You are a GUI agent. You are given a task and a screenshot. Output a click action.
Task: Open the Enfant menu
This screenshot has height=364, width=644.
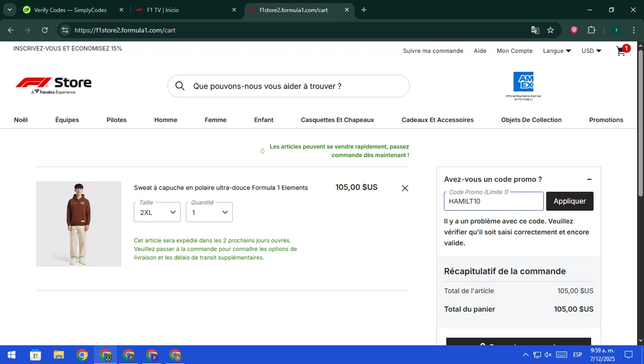coord(264,120)
